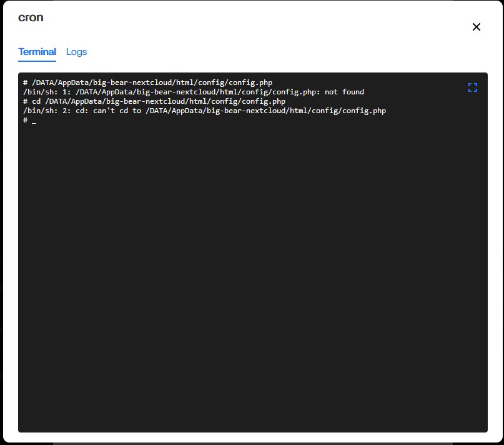Viewport: 504px width, 445px height.
Task: Click the path in the 'not found' line
Action: (196, 92)
